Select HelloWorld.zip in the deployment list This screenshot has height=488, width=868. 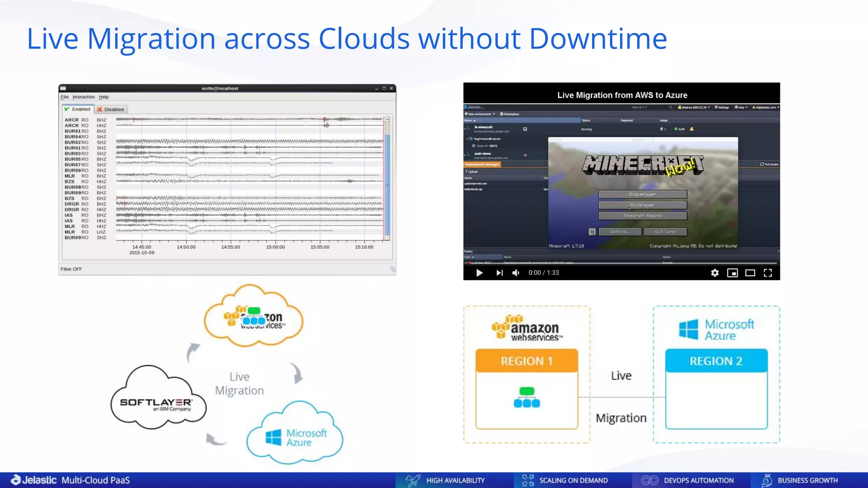[473, 189]
